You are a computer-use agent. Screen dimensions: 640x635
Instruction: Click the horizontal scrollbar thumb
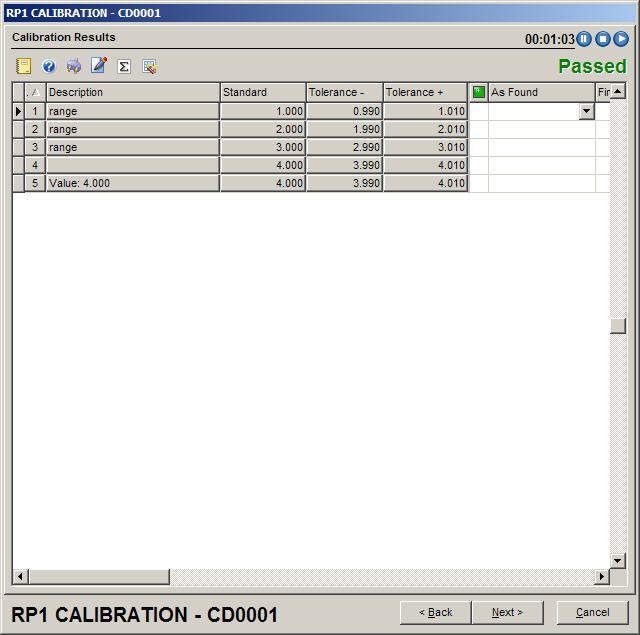coord(99,577)
